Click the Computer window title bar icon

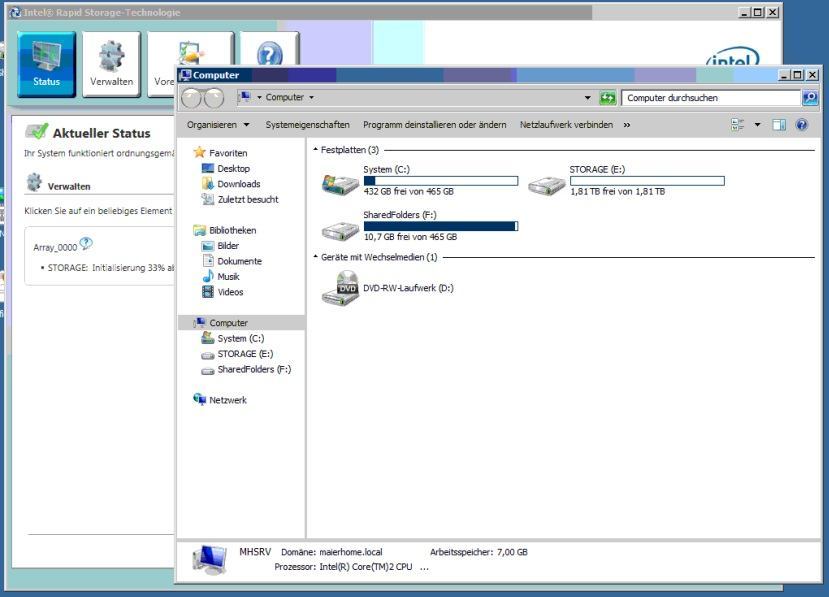186,75
